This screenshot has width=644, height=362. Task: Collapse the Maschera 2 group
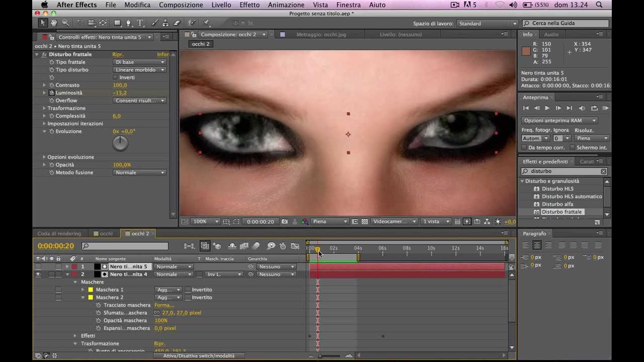tap(83, 298)
